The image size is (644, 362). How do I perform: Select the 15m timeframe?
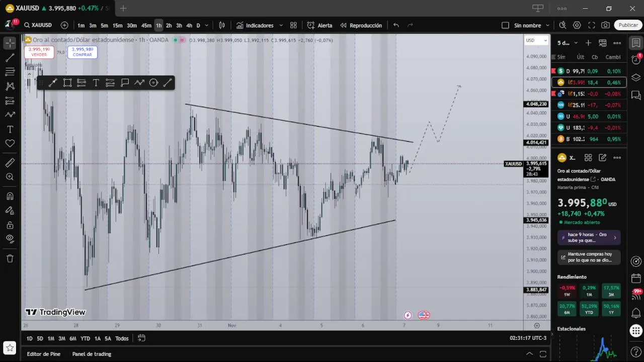click(x=117, y=25)
